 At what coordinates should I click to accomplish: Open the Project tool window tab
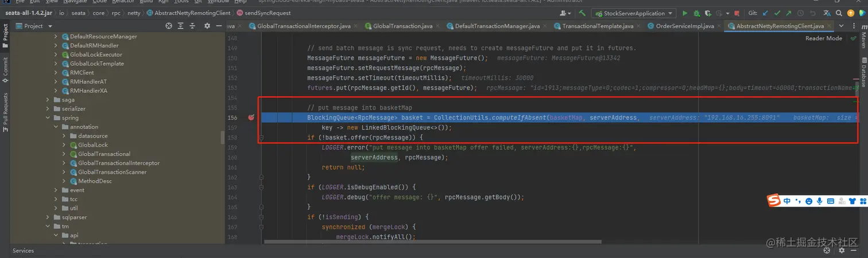(x=5, y=36)
